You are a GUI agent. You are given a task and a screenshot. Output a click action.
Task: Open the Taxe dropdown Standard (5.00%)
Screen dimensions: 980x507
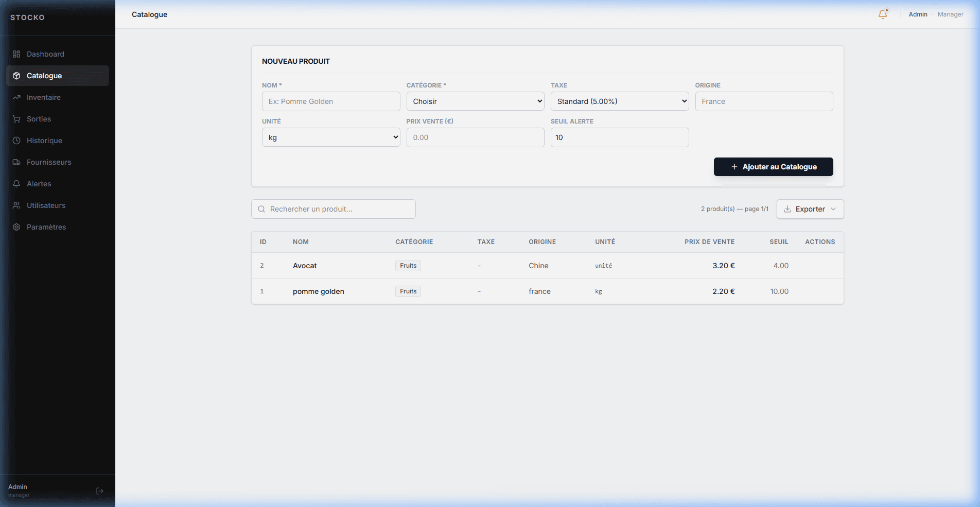pos(620,101)
